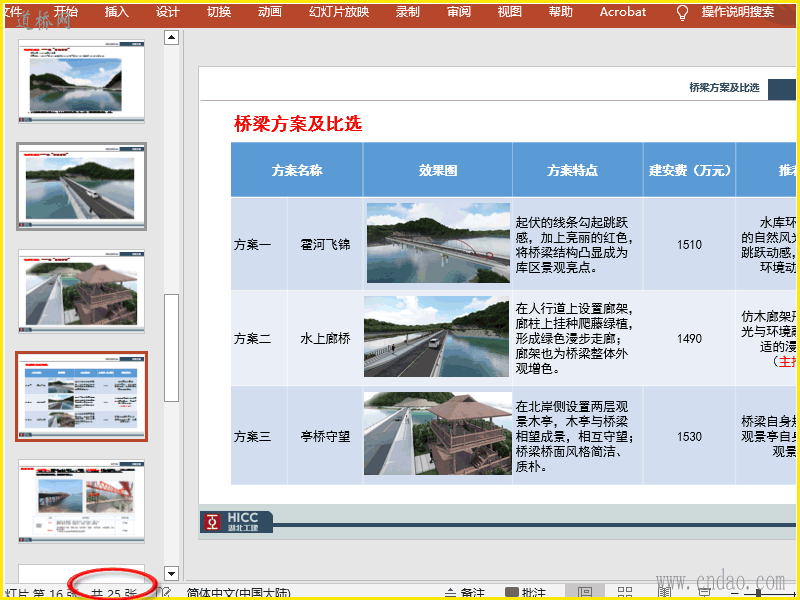
Task: Select the selected comparison table slide thumbnail
Action: click(81, 396)
